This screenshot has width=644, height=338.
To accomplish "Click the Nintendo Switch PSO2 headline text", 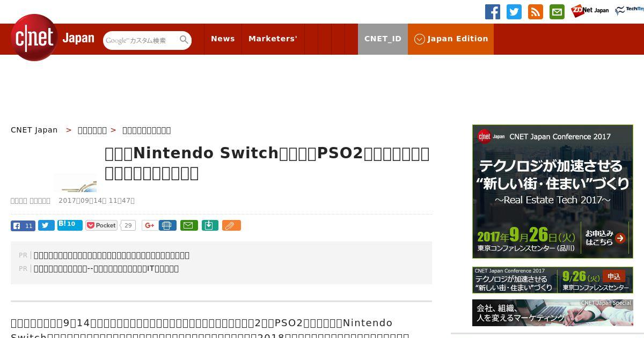I will (x=267, y=163).
